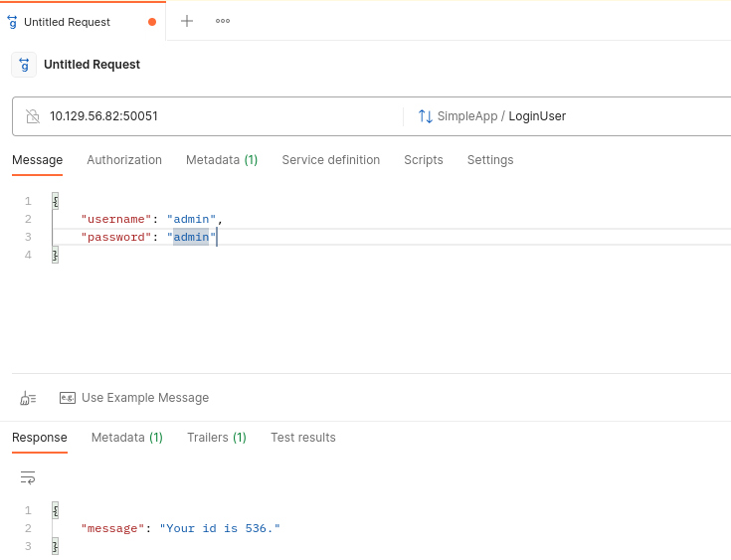
Task: Open the tab overflow options (three dots)
Action: point(223,21)
